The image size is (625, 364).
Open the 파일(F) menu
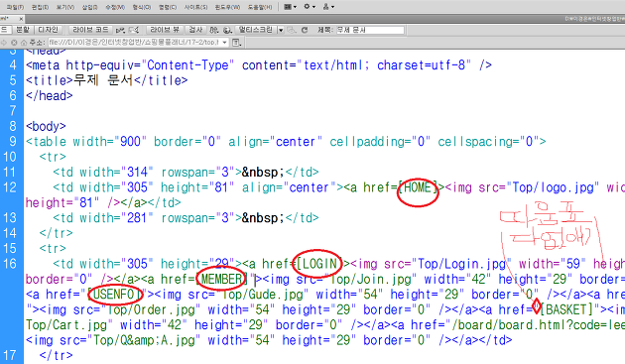(15, 7)
